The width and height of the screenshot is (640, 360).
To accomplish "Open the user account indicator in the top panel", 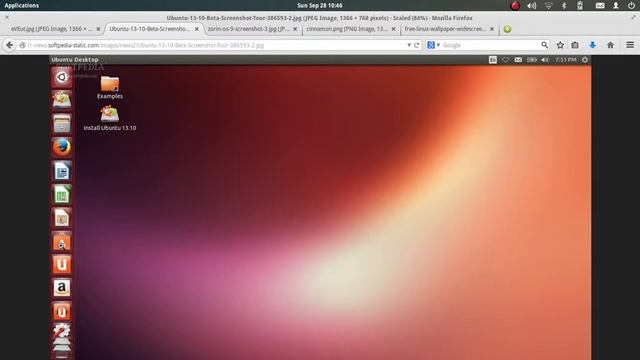I will click(616, 5).
